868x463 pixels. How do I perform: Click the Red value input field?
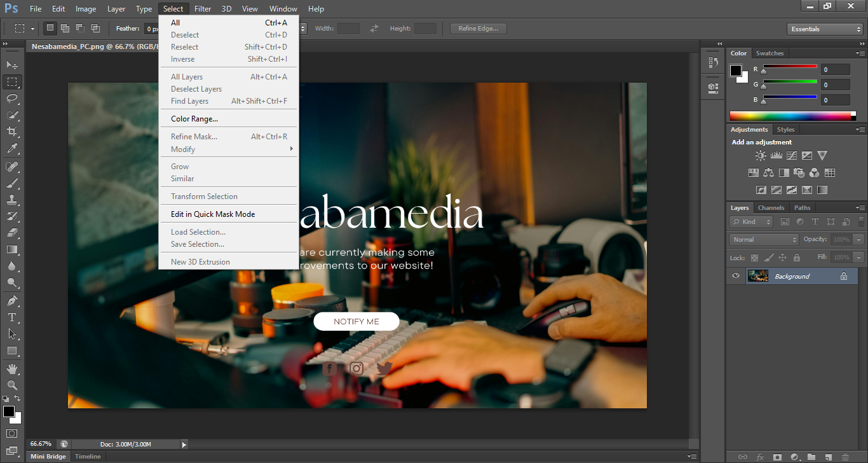click(x=835, y=69)
